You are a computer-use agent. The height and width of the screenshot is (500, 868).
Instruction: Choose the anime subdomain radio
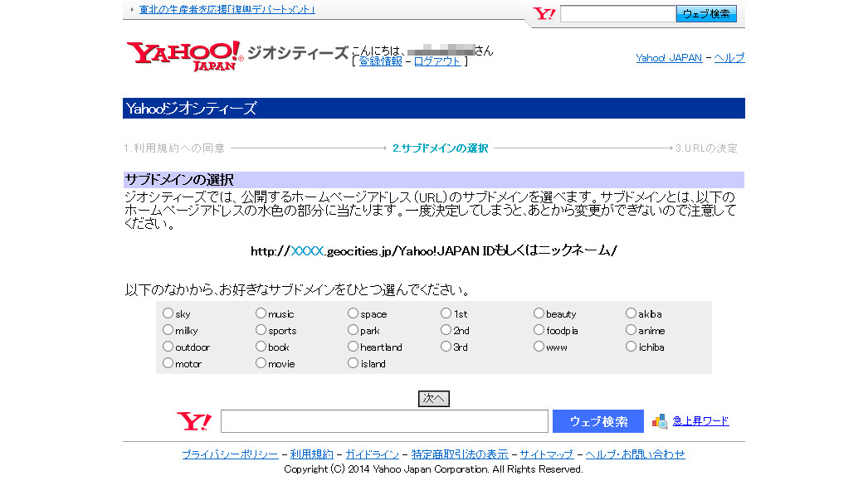631,330
